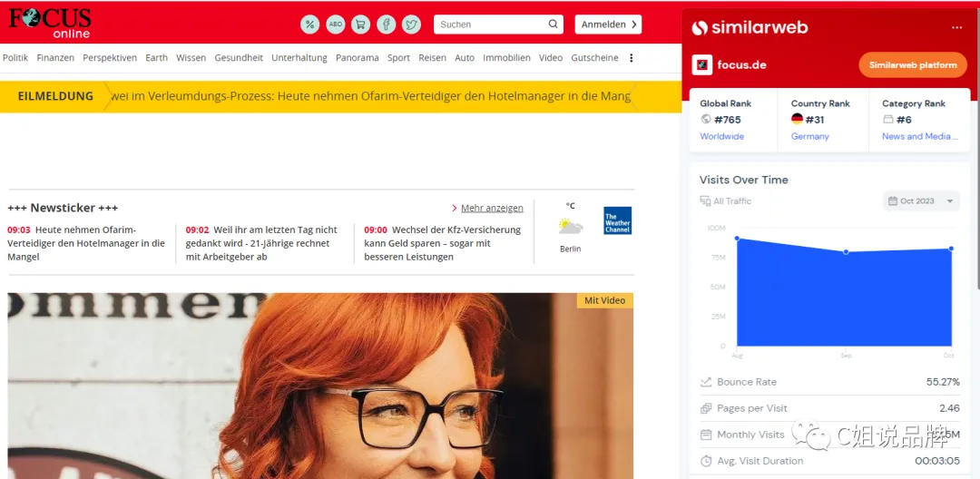980x479 pixels.
Task: Open the percent deals icon
Action: point(310,24)
